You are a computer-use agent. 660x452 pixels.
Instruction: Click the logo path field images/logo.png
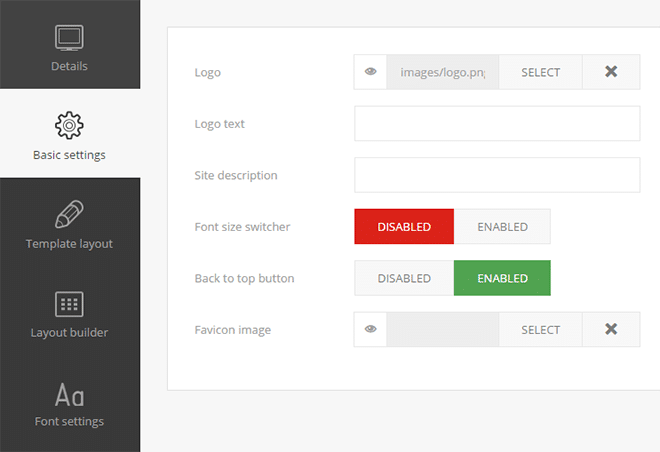442,72
